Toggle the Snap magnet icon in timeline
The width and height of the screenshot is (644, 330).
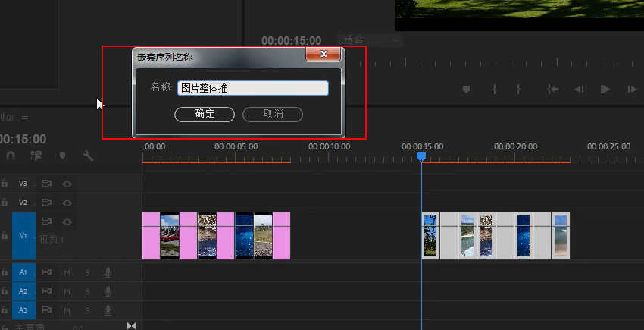click(11, 156)
